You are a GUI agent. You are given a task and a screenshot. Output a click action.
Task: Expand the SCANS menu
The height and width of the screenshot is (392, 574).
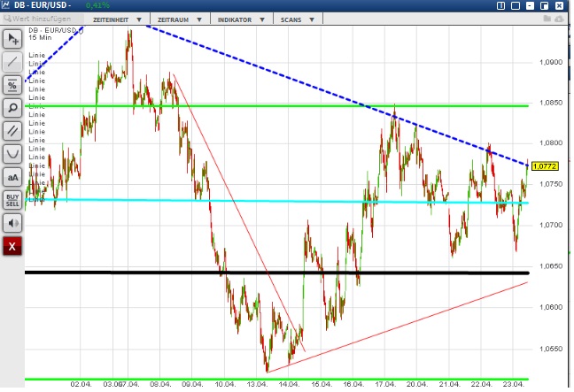pos(298,19)
